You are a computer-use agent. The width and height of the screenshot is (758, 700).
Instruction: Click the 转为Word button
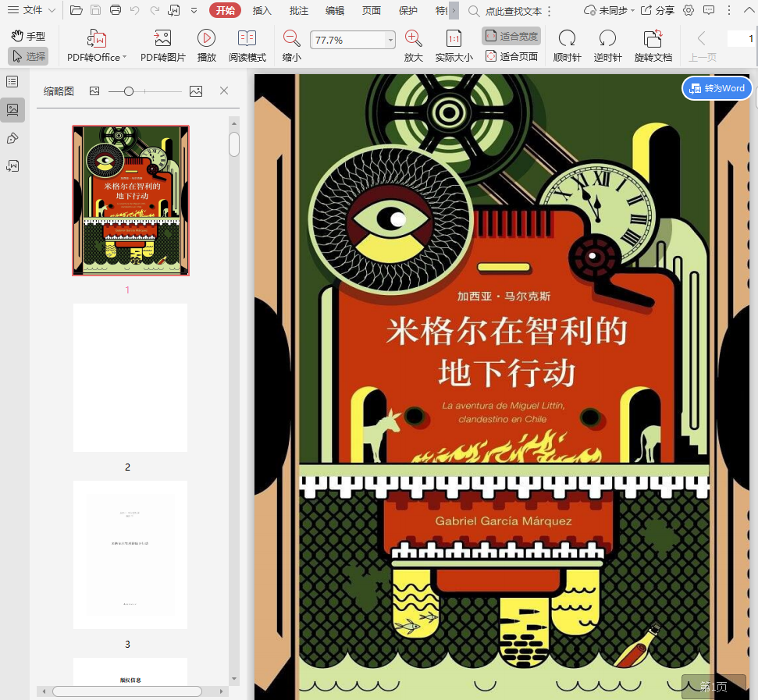tap(717, 88)
